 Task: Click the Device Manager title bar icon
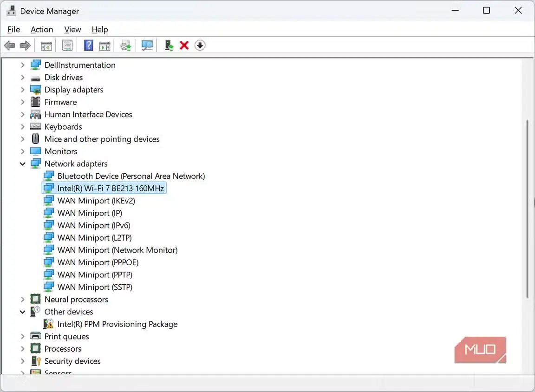(x=11, y=11)
